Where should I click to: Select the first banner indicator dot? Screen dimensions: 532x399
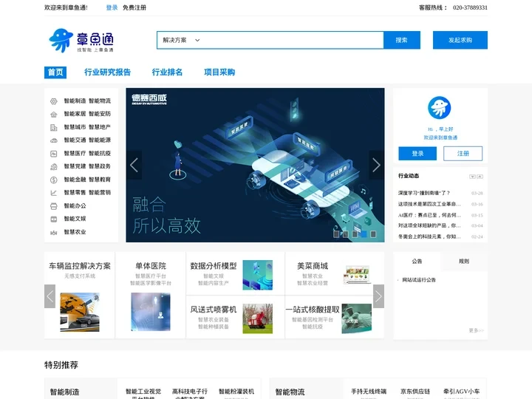336,234
